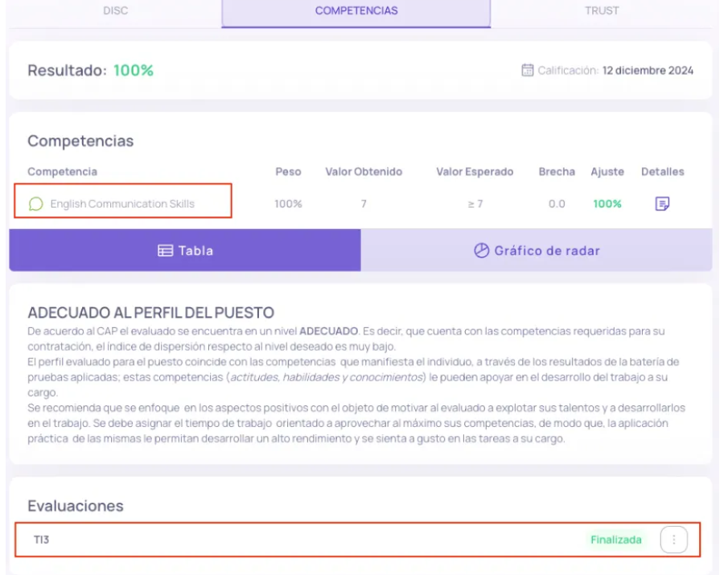This screenshot has width=728, height=575.
Task: Click the Detalles column header
Action: click(662, 172)
